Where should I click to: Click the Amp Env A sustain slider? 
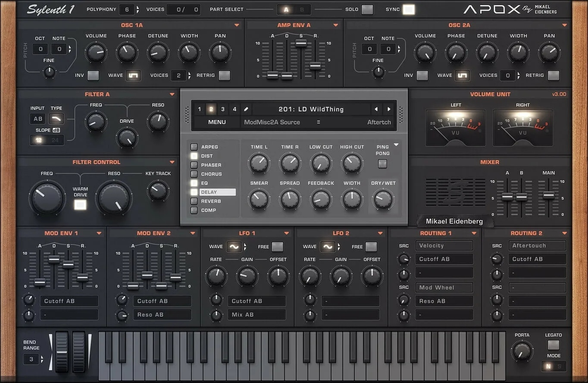(x=301, y=43)
